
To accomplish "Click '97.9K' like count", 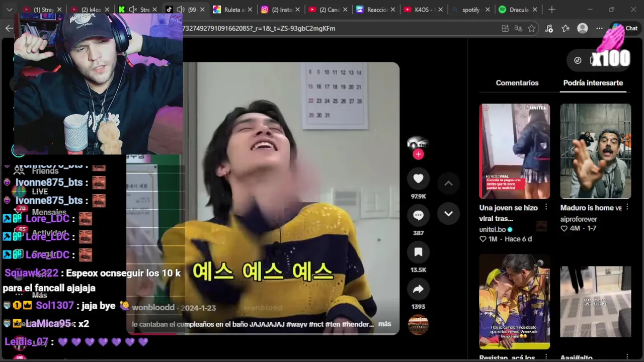I will 418,196.
